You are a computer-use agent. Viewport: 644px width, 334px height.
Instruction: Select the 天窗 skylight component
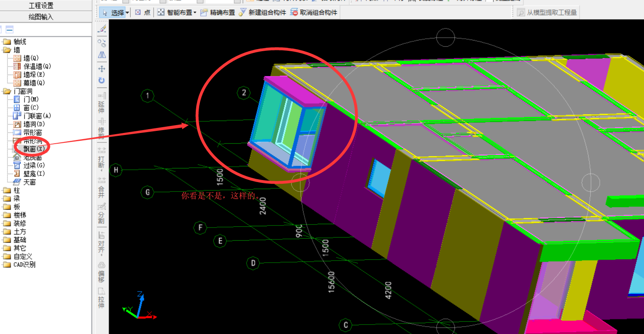click(25, 182)
